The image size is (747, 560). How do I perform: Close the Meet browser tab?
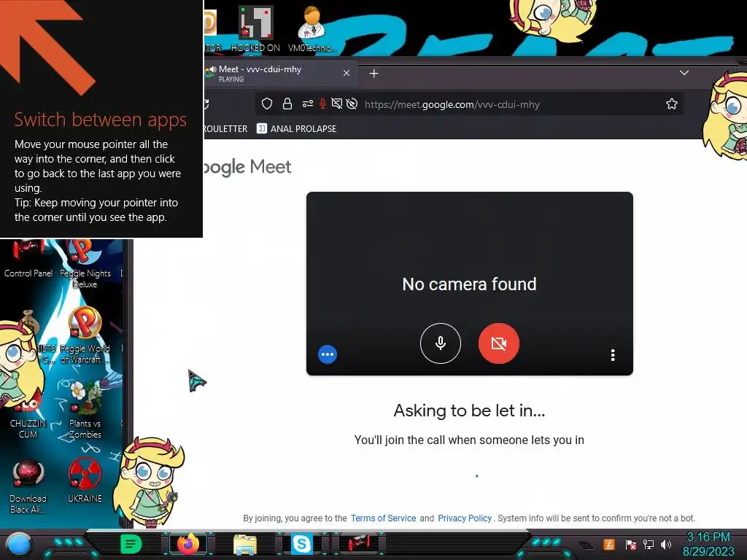[347, 73]
